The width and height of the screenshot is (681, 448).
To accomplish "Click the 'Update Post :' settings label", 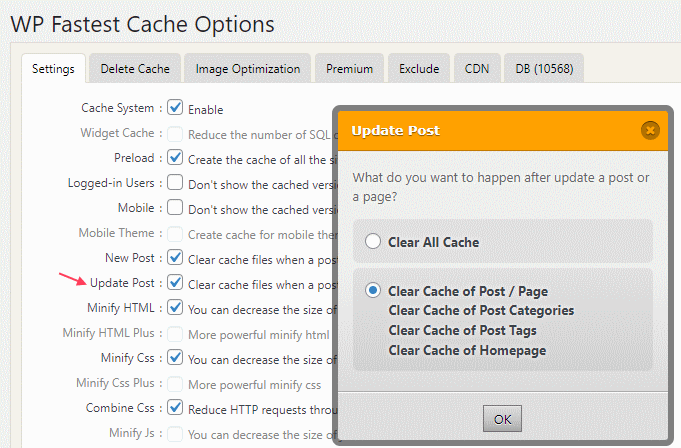I will 126,283.
